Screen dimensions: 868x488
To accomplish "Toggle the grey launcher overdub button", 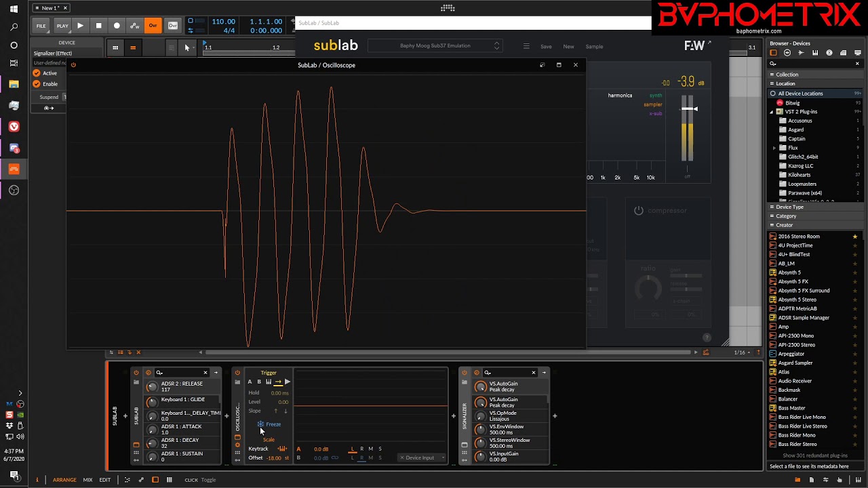I will point(173,26).
